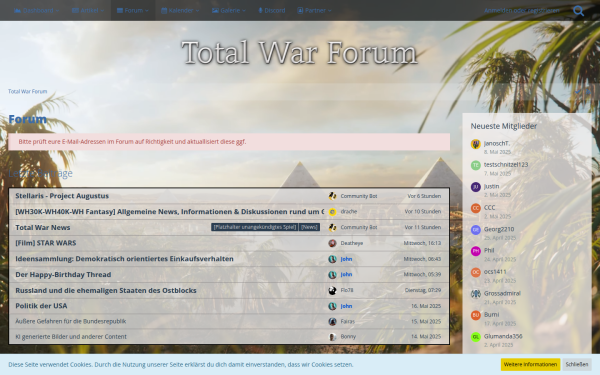
Task: Click the [News] tag label
Action: 309,227
